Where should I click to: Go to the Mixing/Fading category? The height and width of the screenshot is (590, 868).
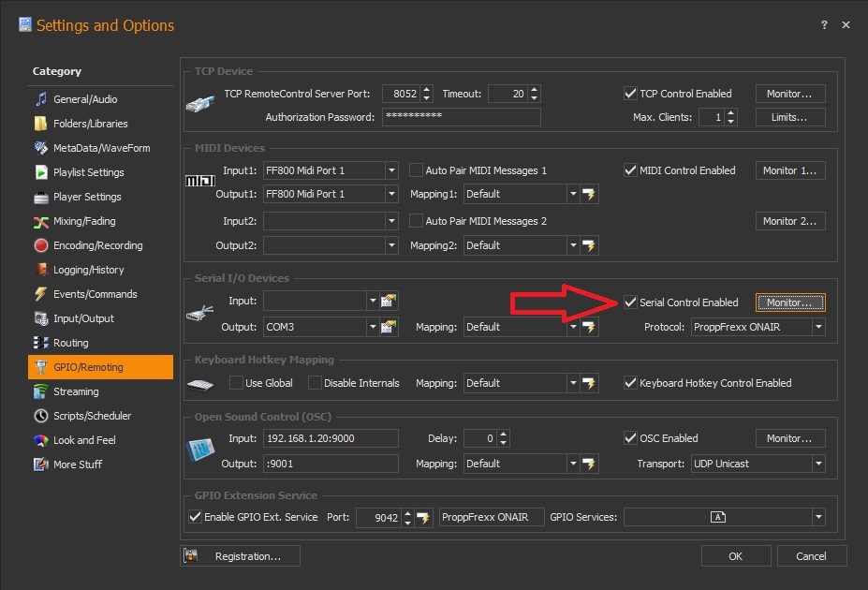coord(85,221)
